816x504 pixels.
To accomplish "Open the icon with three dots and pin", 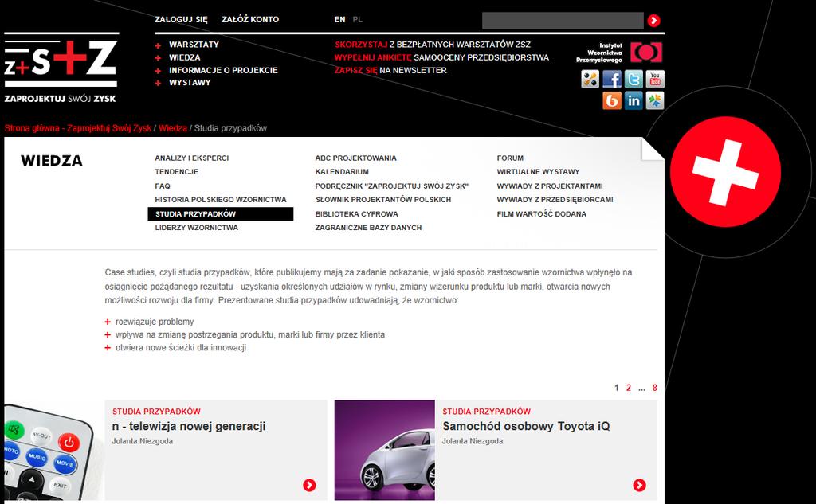I will pyautogui.click(x=590, y=79).
